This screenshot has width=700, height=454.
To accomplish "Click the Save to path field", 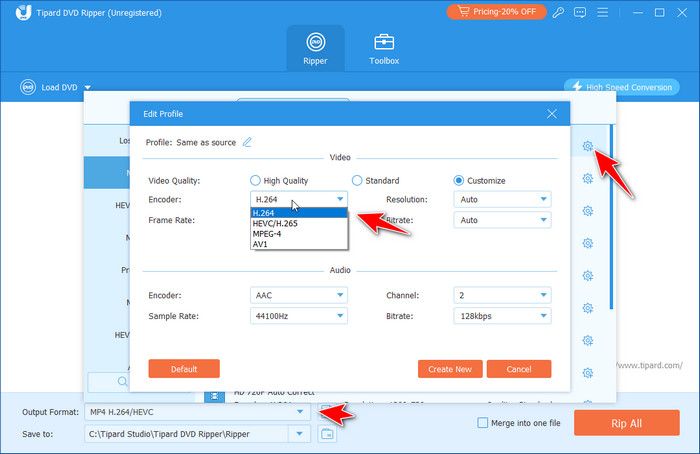I will tap(187, 433).
